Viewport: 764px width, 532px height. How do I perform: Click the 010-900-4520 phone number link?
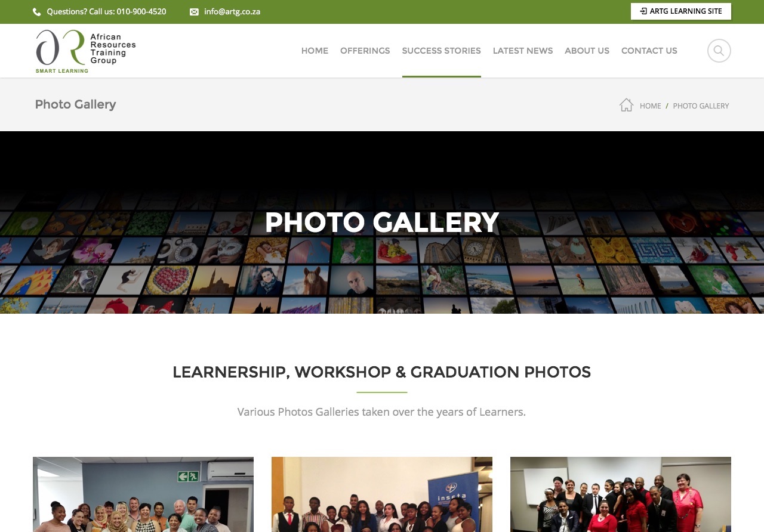(x=141, y=11)
